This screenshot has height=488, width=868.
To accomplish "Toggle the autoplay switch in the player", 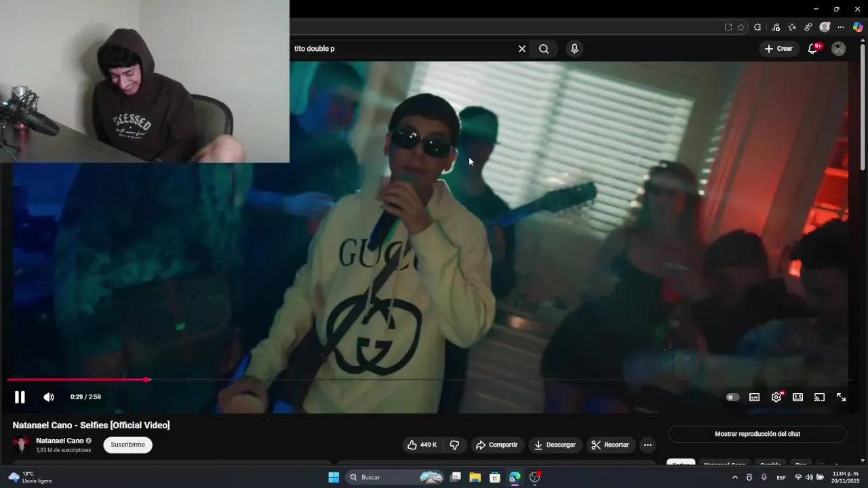I will point(732,397).
